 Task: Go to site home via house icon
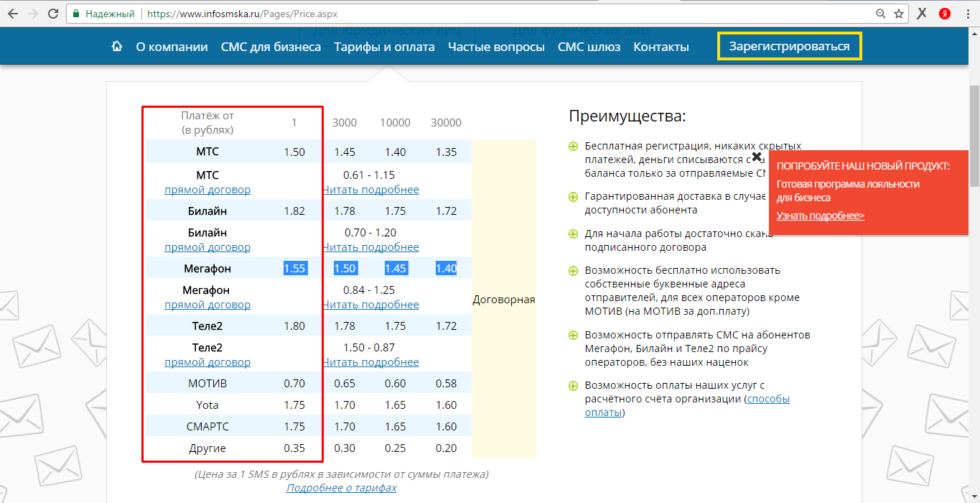point(117,46)
